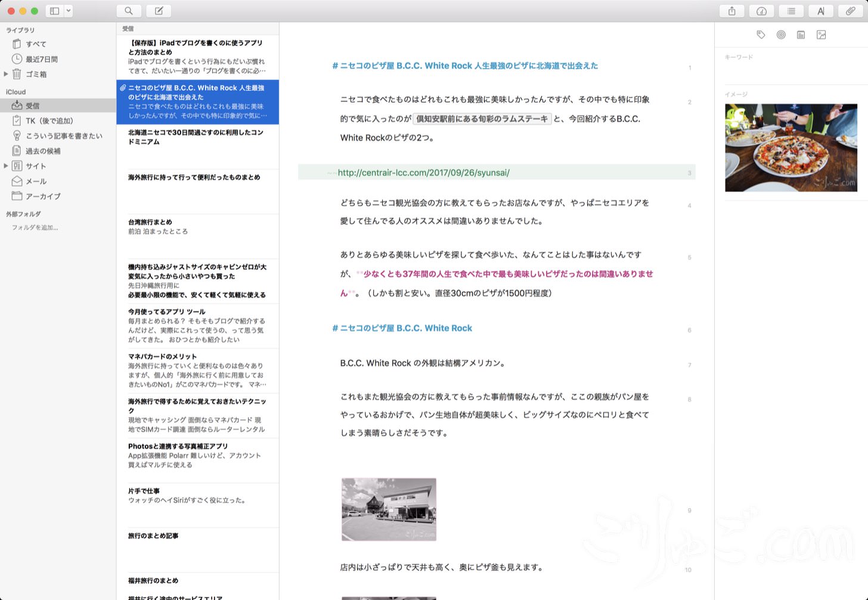
Task: Expand the サイト group disclosure triangle
Action: tap(6, 166)
